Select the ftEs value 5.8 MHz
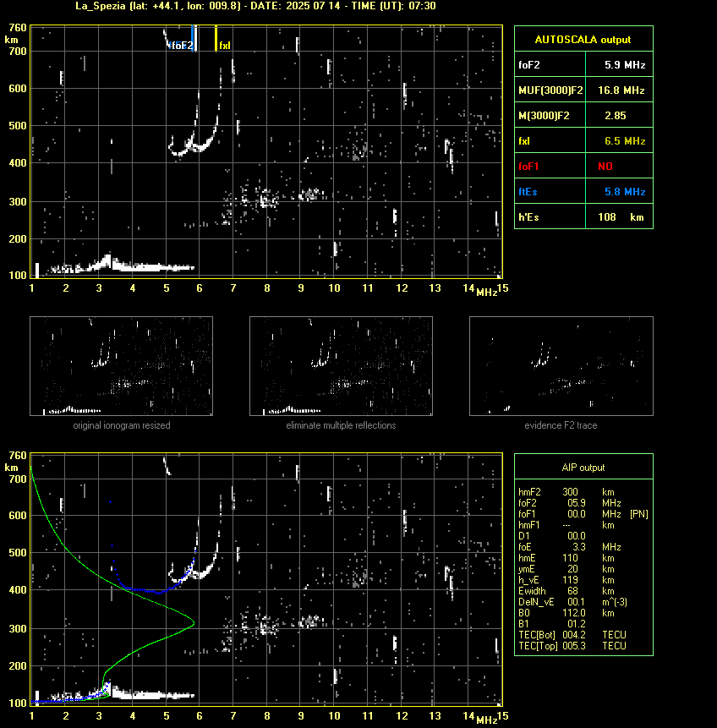 (625, 192)
